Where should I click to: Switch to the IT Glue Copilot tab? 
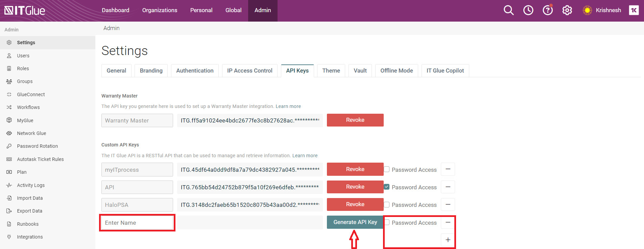pyautogui.click(x=445, y=71)
